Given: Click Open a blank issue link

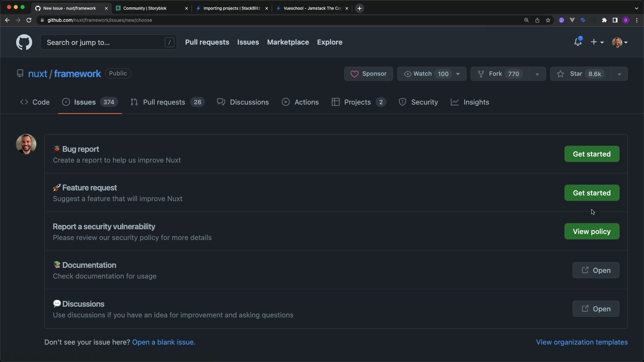Looking at the screenshot, I should click(164, 342).
